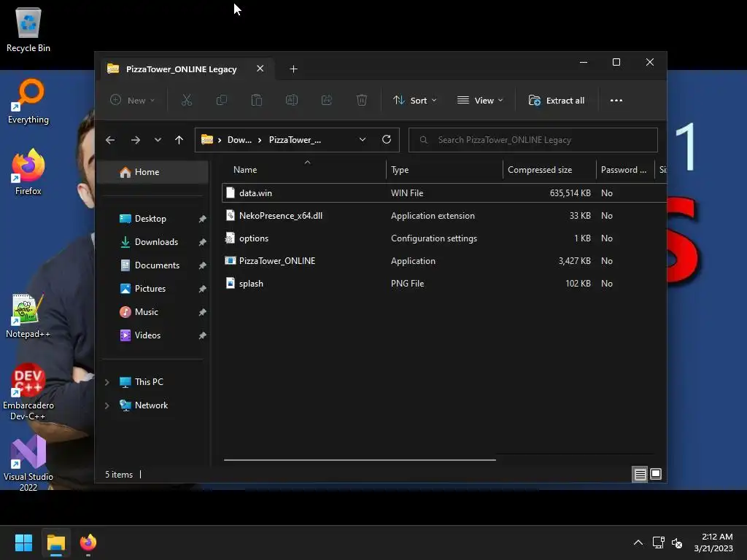Click the Paste clipboard icon in the toolbar
The height and width of the screenshot is (560, 747).
click(257, 101)
